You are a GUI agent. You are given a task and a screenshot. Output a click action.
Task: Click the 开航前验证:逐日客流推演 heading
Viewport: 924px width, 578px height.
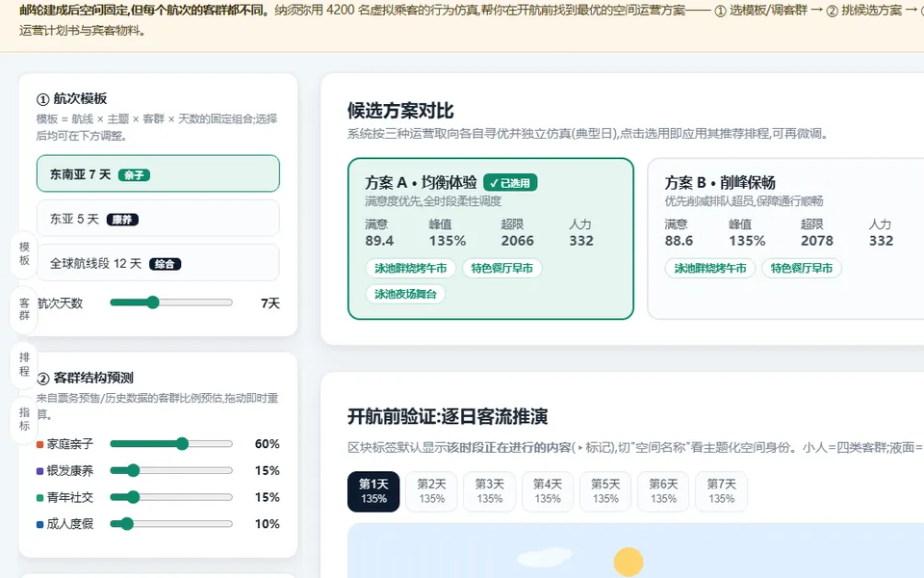click(x=448, y=417)
